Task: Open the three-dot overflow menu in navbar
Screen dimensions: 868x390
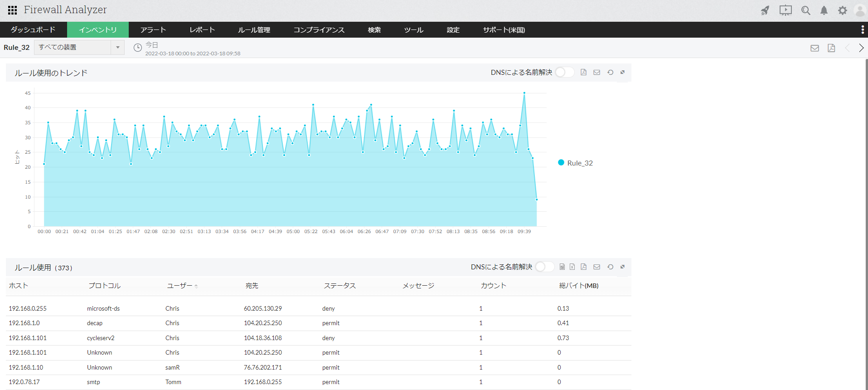Action: pyautogui.click(x=862, y=30)
